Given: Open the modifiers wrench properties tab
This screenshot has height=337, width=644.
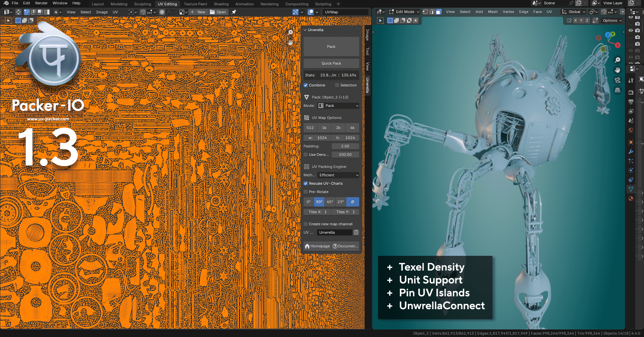Looking at the screenshot, I should 631,152.
